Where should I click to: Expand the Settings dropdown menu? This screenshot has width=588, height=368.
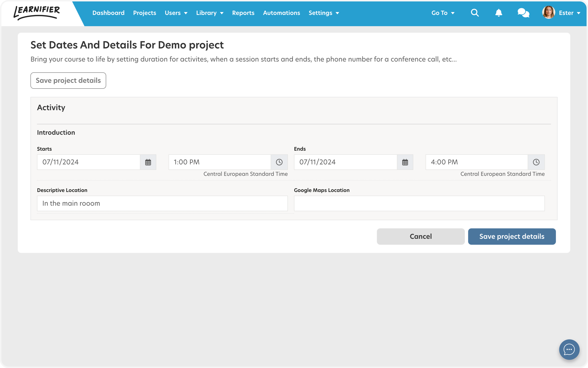[324, 13]
